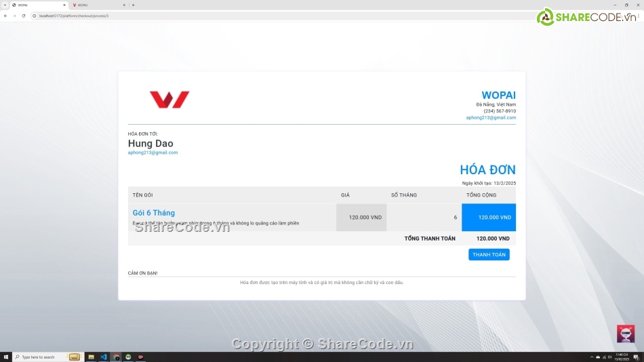Click the customer email link under Hung Dao
Image resolution: width=644 pixels, height=362 pixels.
pyautogui.click(x=153, y=153)
